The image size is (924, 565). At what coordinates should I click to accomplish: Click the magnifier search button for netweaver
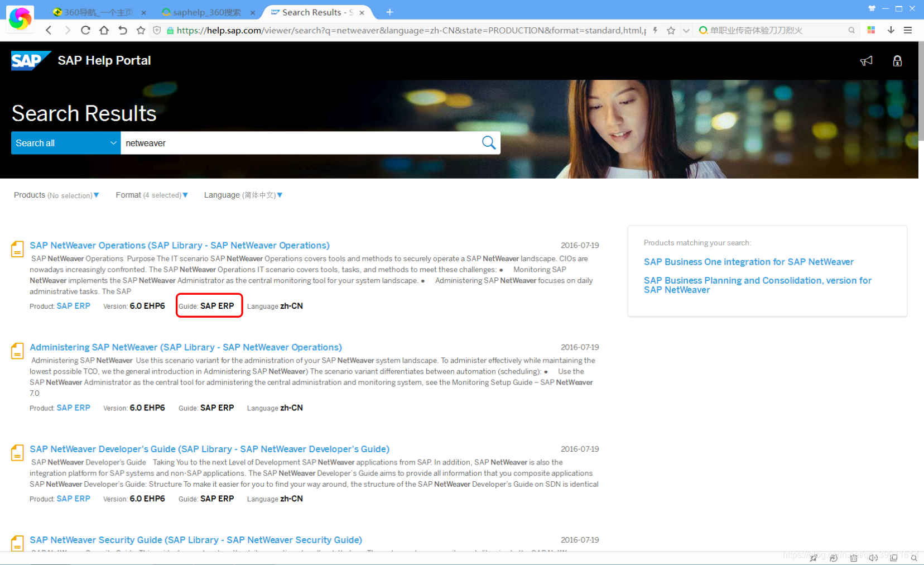click(x=489, y=143)
